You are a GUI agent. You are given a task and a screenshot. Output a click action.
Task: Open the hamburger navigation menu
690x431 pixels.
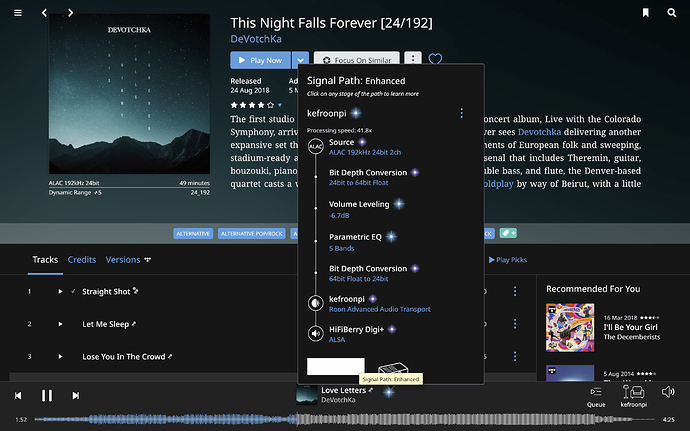click(x=18, y=13)
